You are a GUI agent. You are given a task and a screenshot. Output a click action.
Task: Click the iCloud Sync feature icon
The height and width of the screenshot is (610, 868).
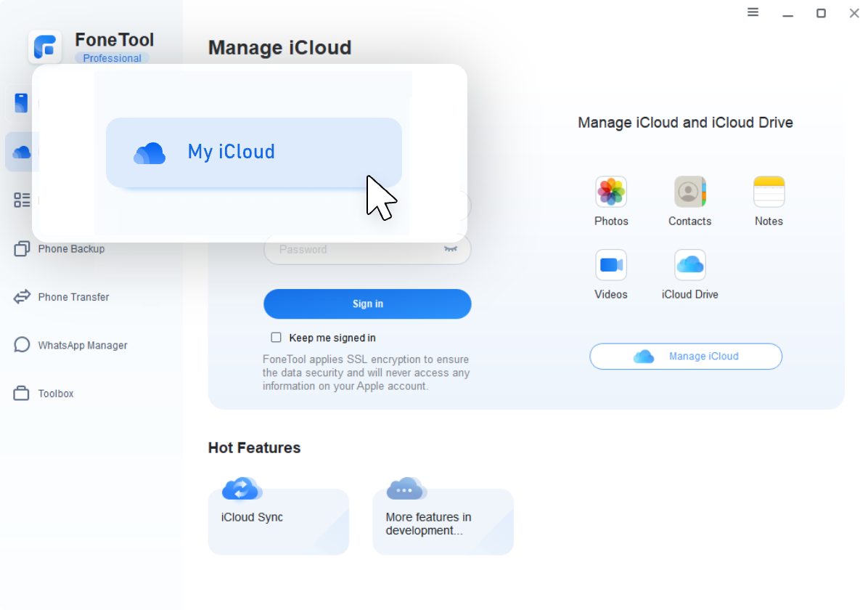pos(242,489)
